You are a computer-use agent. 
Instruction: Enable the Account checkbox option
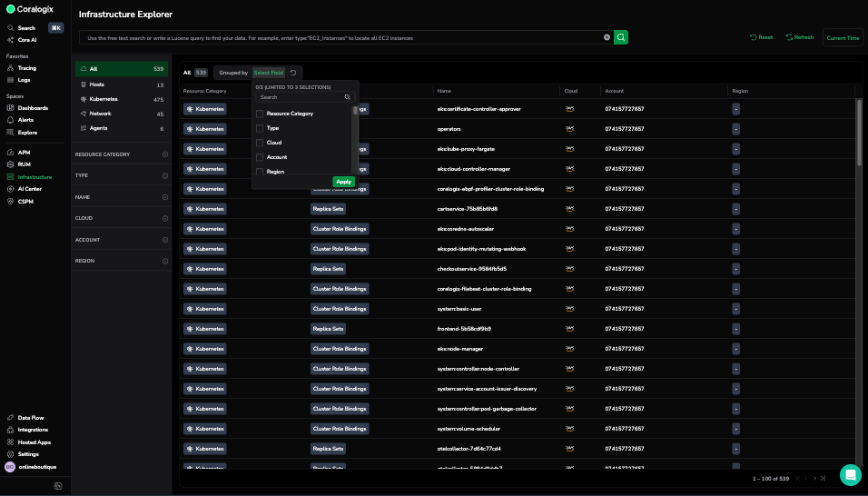(x=260, y=157)
